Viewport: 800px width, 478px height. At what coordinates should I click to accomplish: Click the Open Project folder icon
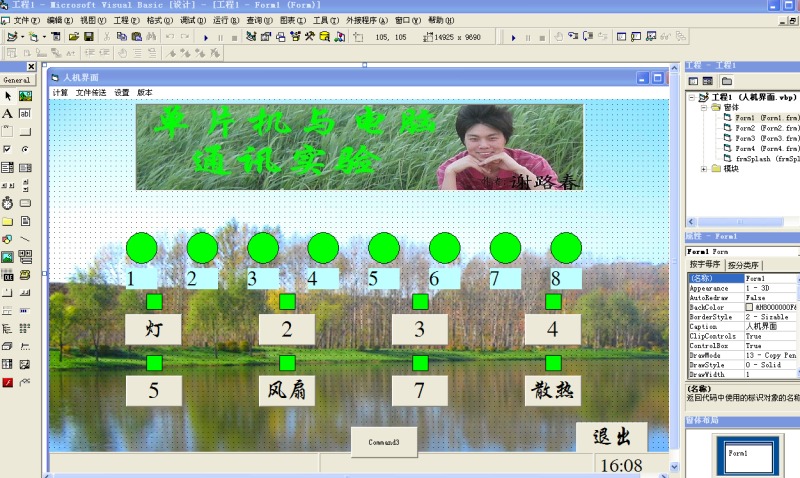[73, 37]
